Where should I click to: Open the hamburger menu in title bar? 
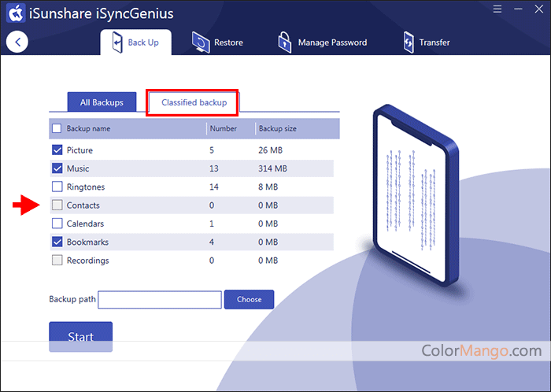click(497, 12)
